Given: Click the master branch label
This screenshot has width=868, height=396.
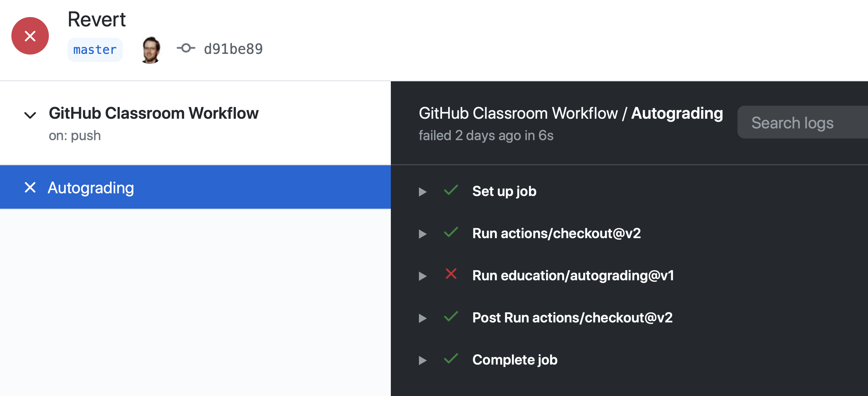Looking at the screenshot, I should (95, 50).
